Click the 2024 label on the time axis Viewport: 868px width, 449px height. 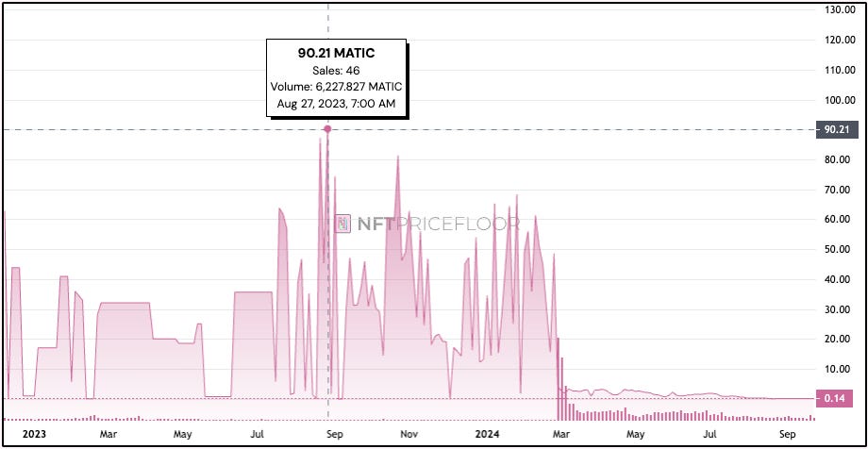(x=487, y=434)
